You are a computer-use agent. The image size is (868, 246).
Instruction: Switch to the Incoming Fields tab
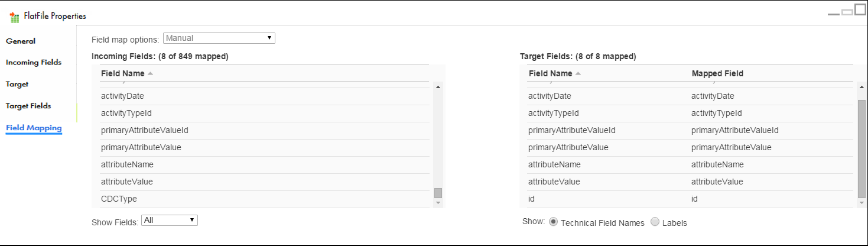coord(34,62)
